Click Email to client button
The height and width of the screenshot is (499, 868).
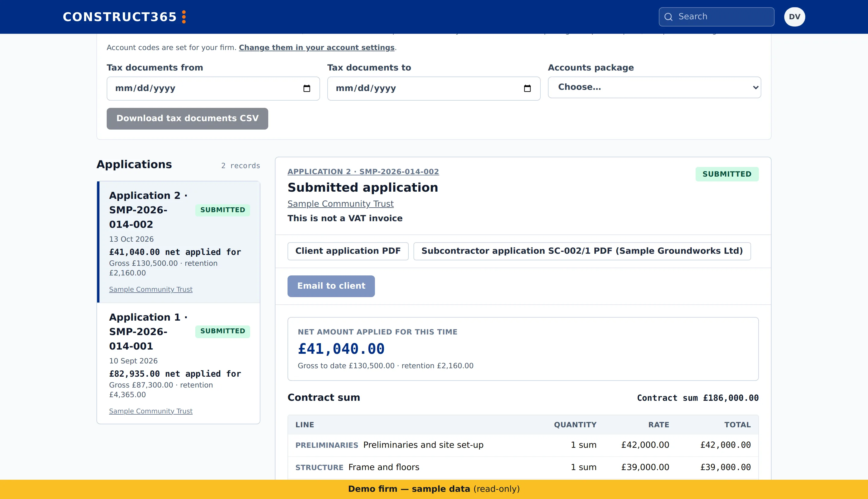[331, 286]
